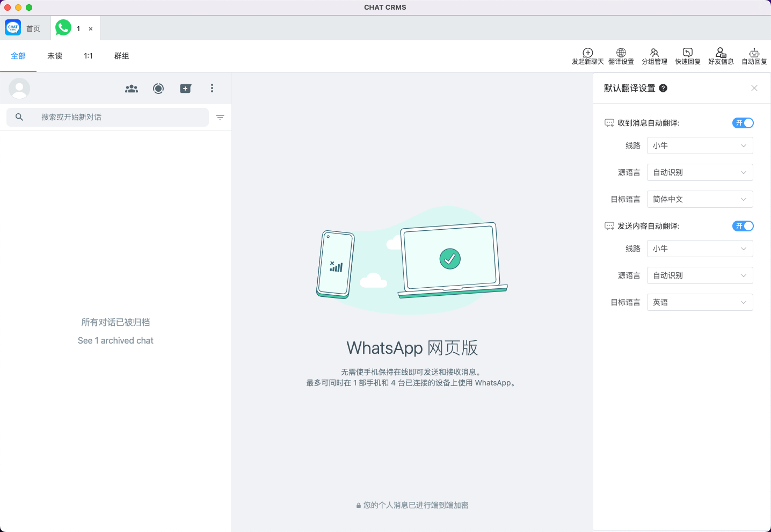Open 'See 1 archived chat' link

click(115, 340)
